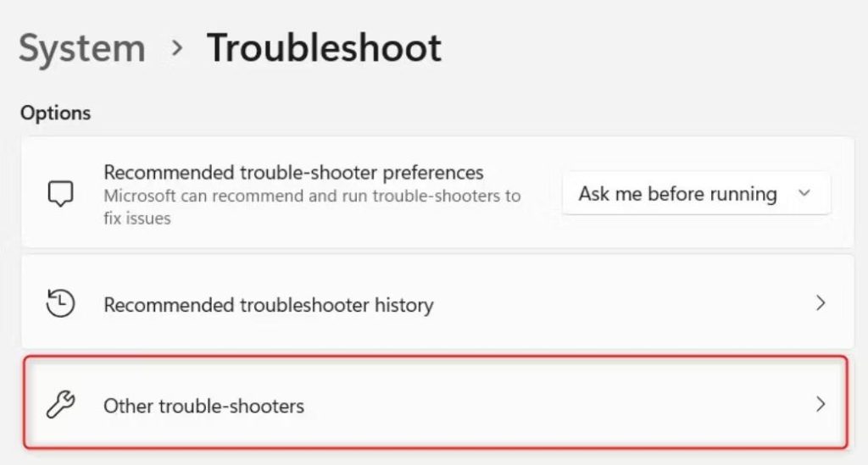The height and width of the screenshot is (465, 868).
Task: Open the Ask me before running dropdown
Action: (695, 194)
